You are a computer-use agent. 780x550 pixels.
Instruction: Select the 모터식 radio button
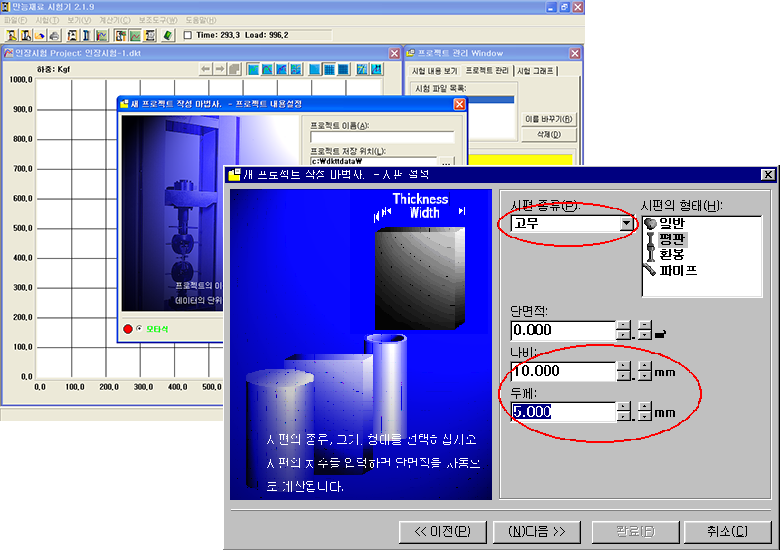pos(137,328)
